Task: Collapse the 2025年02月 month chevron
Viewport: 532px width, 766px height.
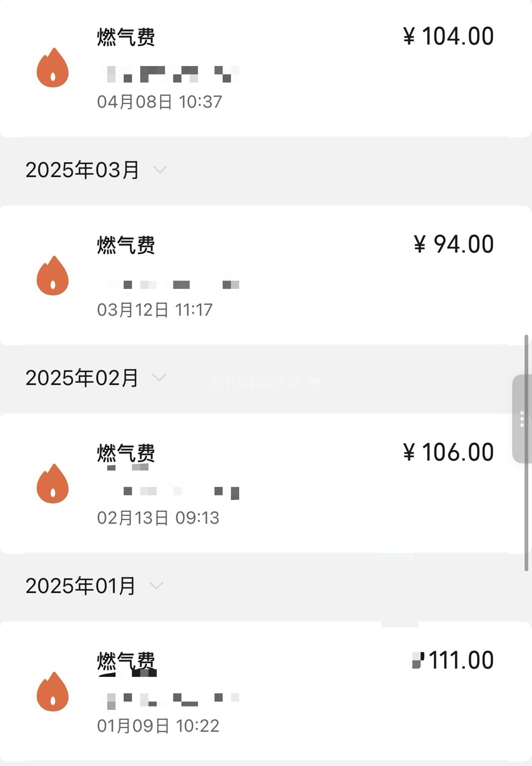Action: tap(159, 378)
